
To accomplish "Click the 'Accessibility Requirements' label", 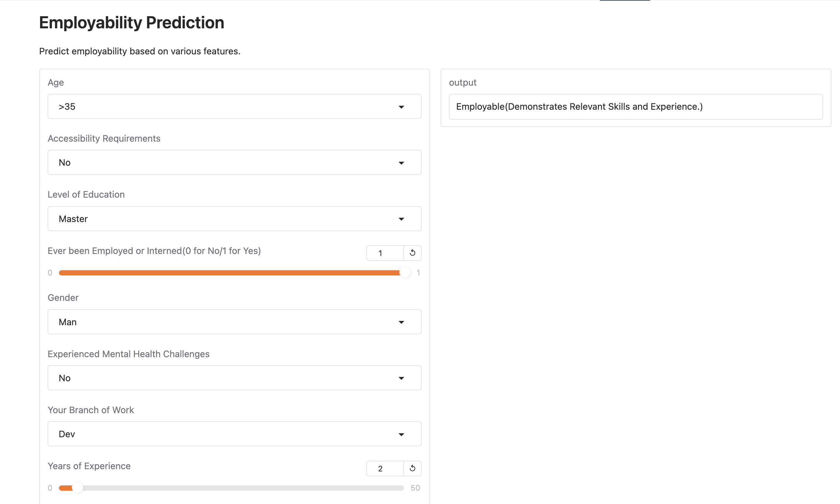I will [104, 139].
